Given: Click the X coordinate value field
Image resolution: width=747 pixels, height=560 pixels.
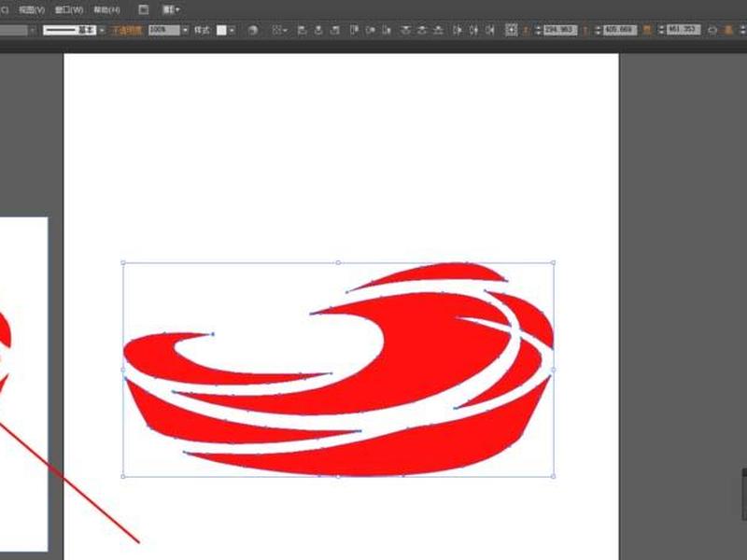Looking at the screenshot, I should 560,31.
